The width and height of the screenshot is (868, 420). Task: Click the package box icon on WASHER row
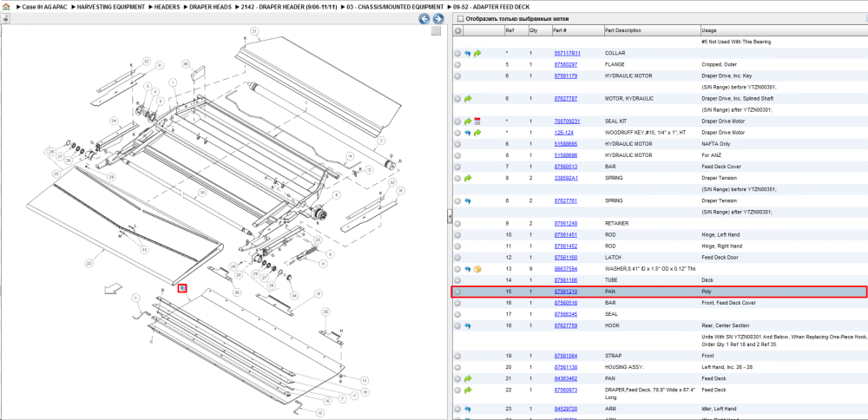click(477, 269)
